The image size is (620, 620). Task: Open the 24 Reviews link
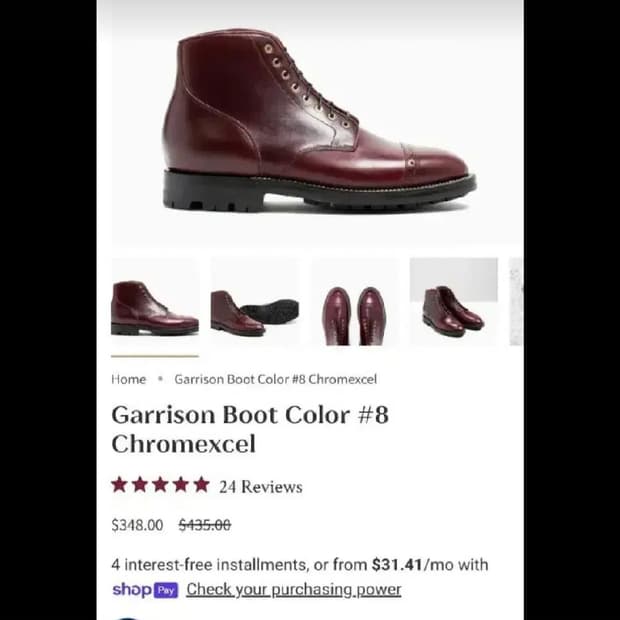tap(261, 487)
